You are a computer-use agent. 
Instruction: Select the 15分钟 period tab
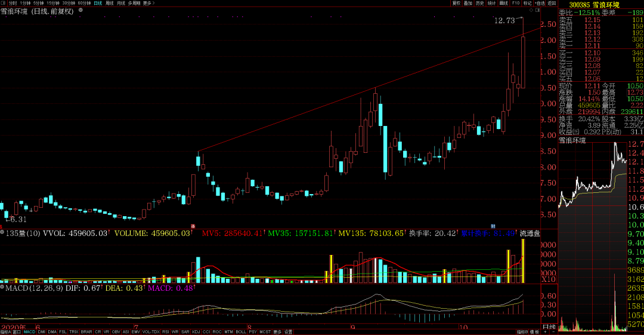coord(53,3)
